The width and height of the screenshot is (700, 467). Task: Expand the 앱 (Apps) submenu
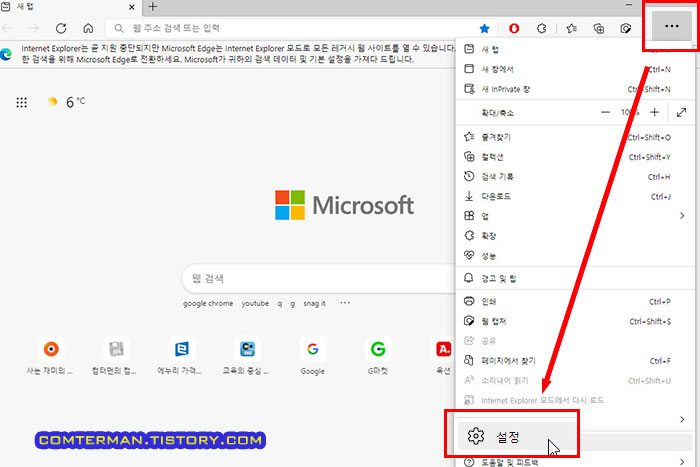point(575,216)
